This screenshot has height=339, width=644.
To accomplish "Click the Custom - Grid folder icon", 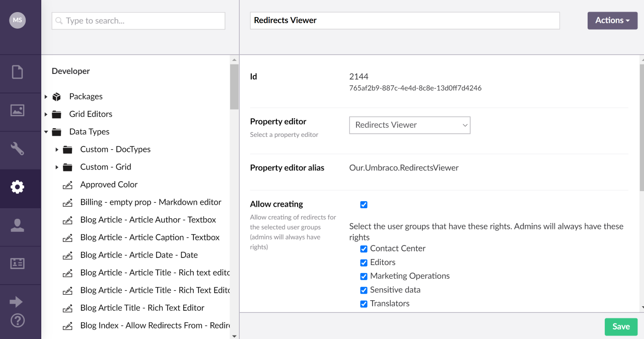I will [67, 167].
